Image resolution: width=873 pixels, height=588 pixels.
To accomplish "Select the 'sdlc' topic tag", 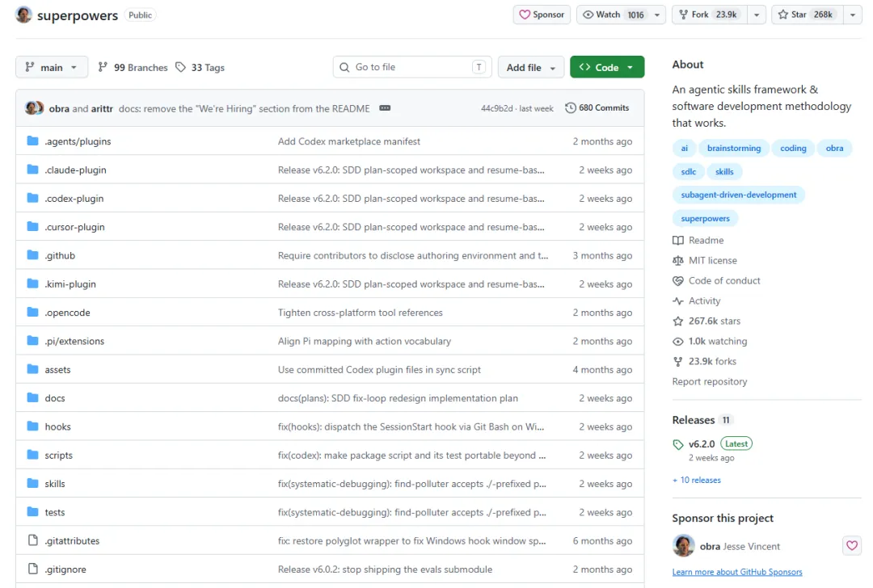I will pos(688,171).
